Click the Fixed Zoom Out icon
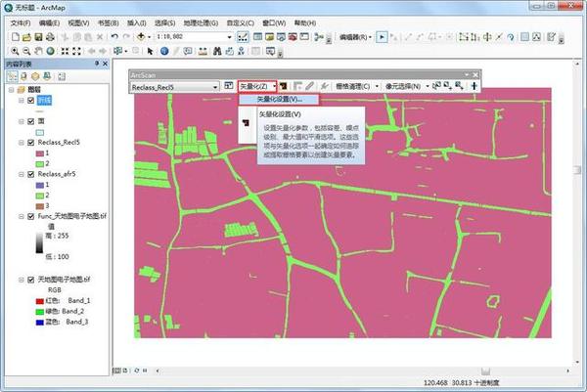 [76, 51]
